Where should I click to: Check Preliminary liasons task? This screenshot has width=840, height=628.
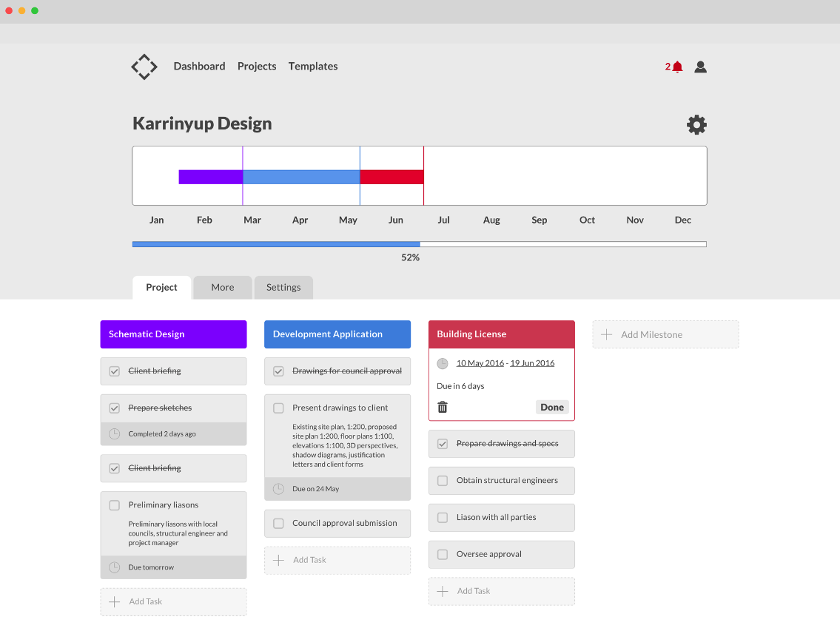click(115, 505)
